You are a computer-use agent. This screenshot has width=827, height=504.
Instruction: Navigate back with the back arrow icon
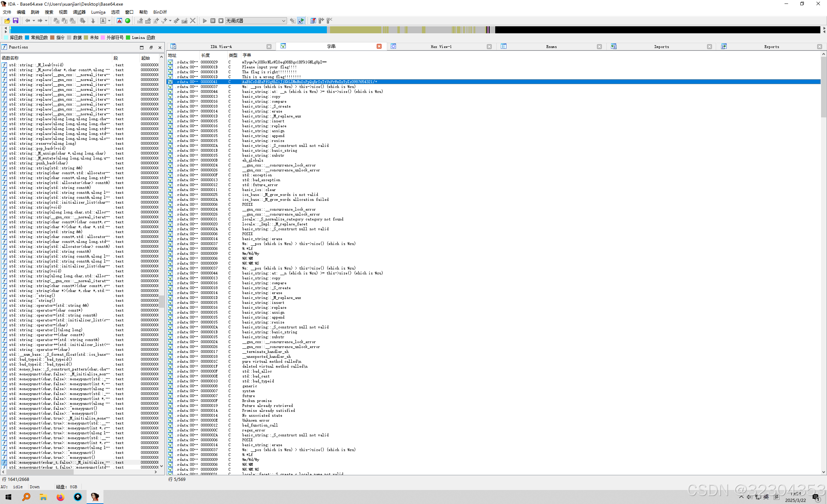pos(28,21)
